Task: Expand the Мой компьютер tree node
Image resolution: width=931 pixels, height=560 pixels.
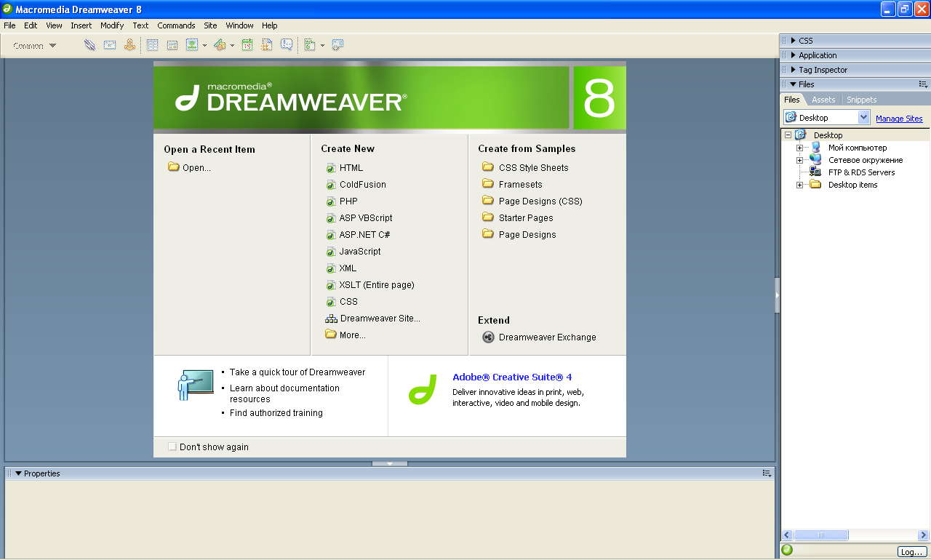Action: pos(800,148)
